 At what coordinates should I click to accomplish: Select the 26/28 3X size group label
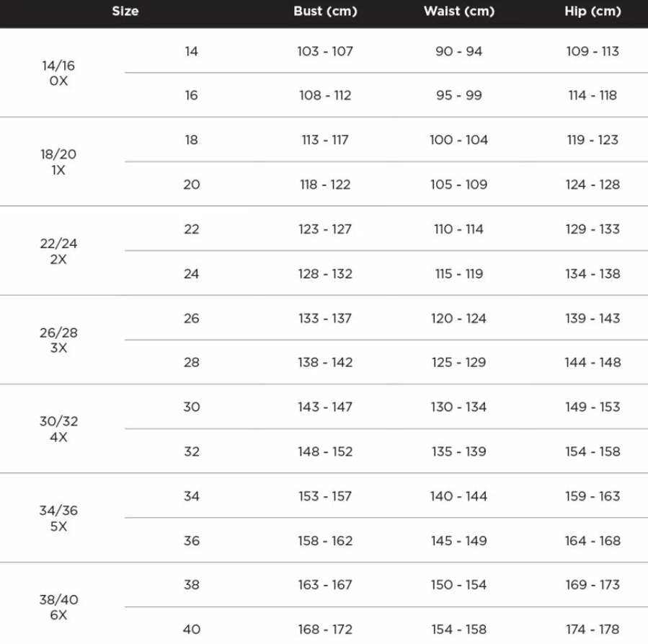[x=58, y=340]
